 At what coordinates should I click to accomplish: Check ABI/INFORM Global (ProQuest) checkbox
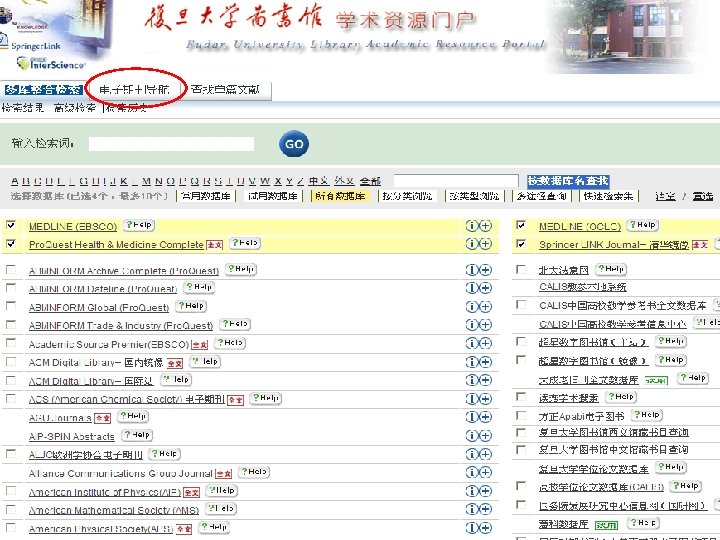(11, 306)
